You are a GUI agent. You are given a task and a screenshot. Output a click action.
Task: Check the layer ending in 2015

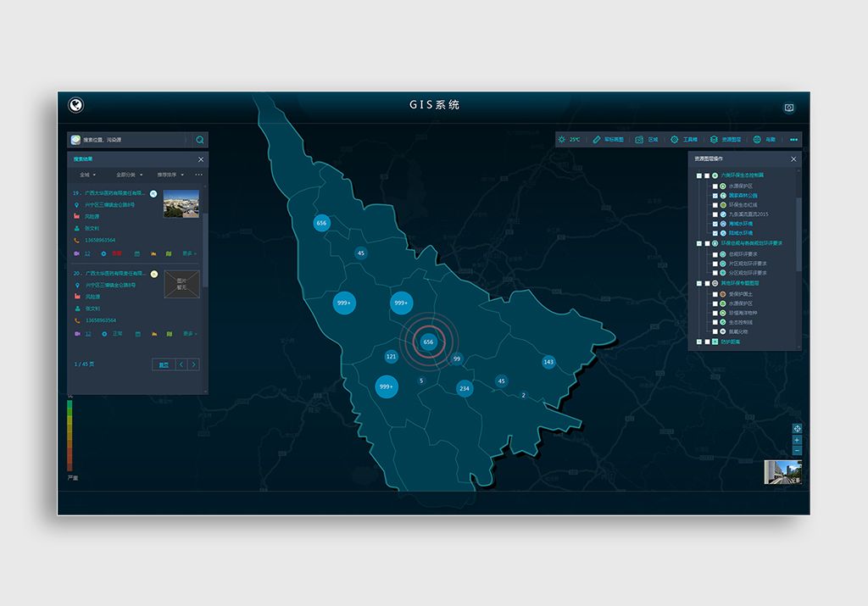[x=715, y=214]
